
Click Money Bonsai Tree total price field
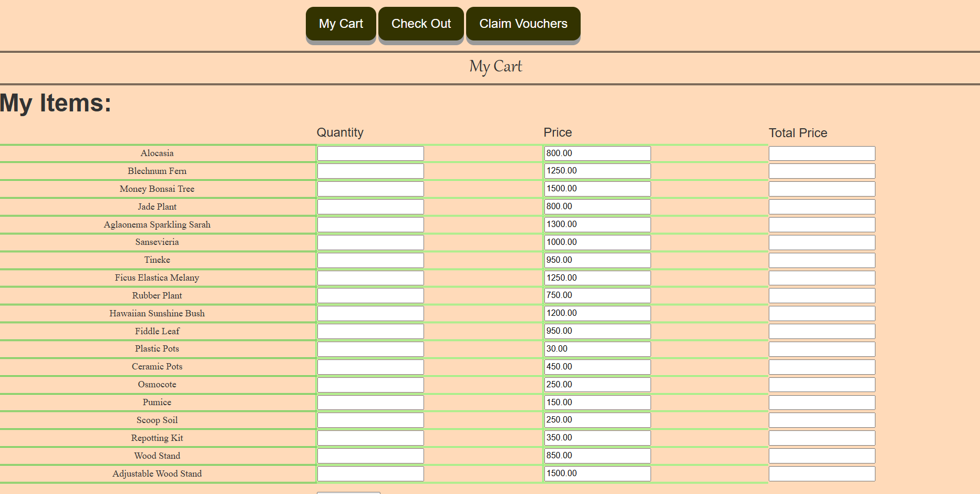click(x=822, y=189)
